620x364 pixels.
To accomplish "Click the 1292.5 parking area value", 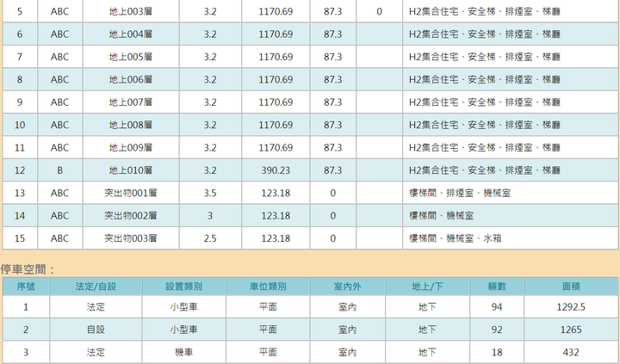I will click(x=571, y=307).
